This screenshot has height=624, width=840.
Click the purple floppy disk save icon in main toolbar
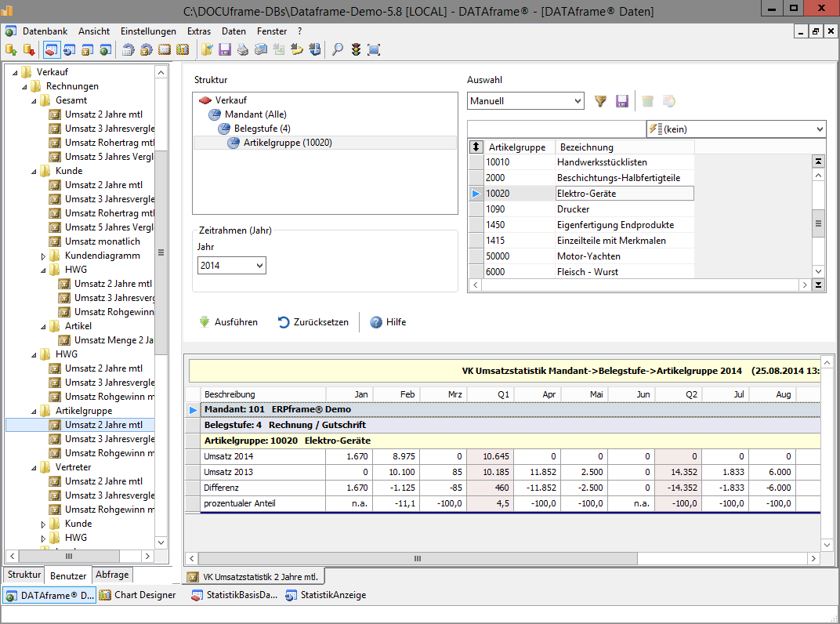pos(225,49)
